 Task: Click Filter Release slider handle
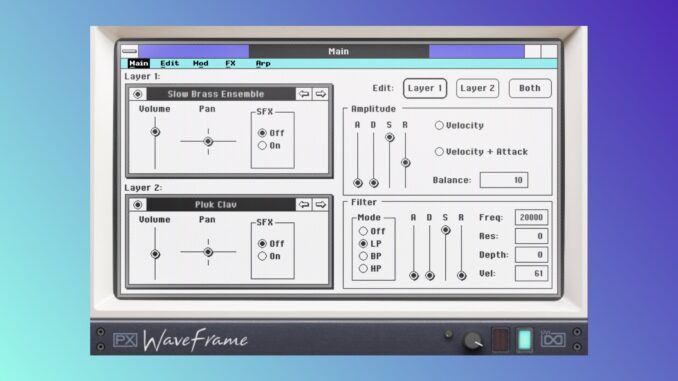click(x=461, y=275)
